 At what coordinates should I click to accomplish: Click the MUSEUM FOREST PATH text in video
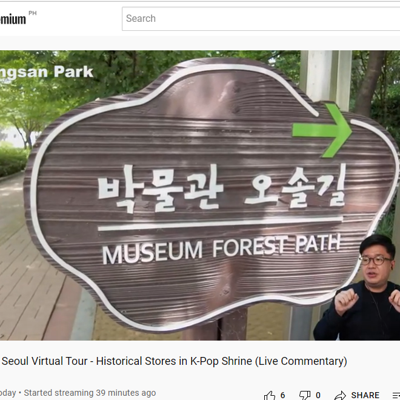(221, 249)
